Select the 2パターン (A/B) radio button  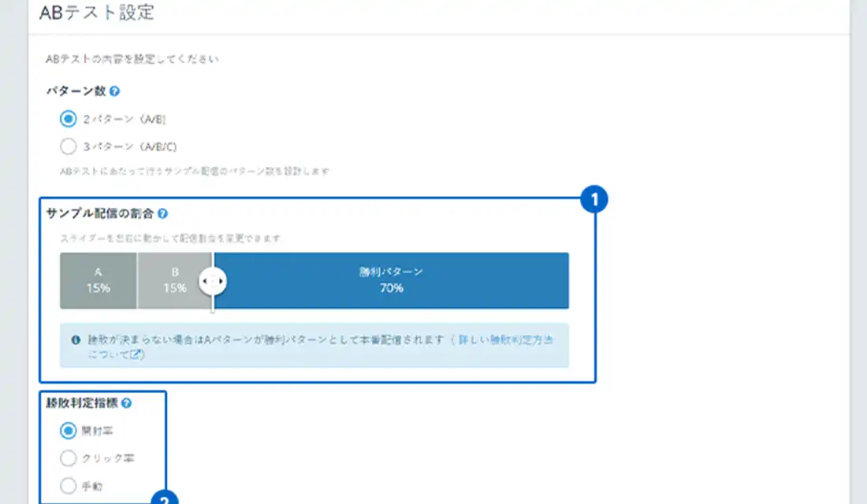tap(68, 119)
